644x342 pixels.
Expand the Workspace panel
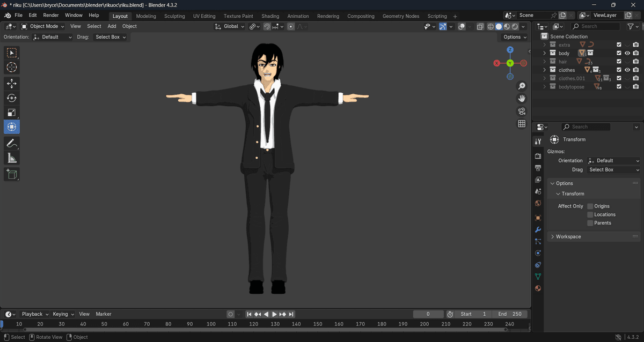568,236
